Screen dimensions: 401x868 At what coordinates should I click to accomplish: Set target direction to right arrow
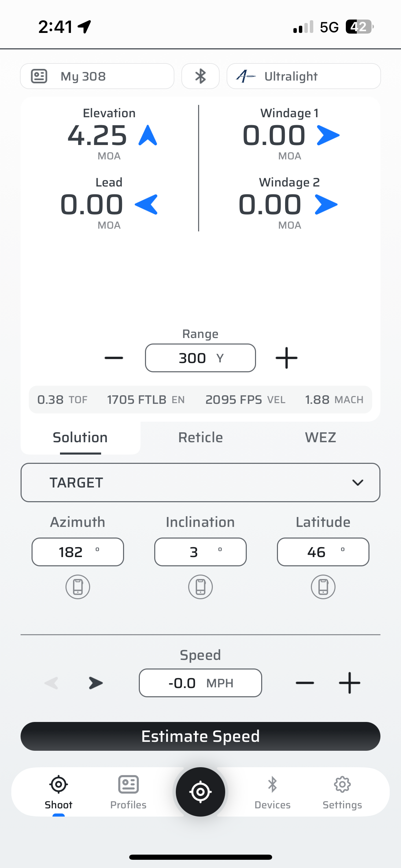(x=96, y=683)
